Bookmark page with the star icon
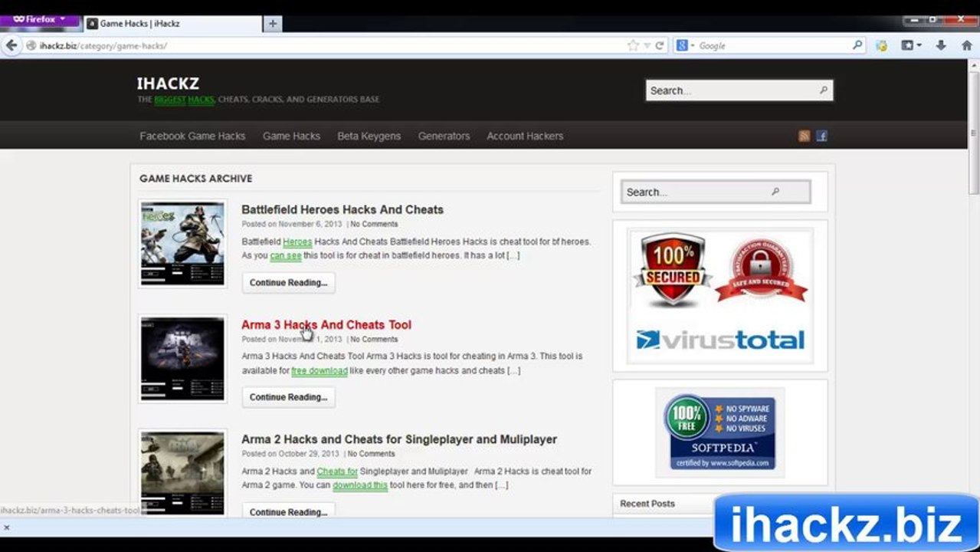The image size is (980, 552). pos(633,46)
